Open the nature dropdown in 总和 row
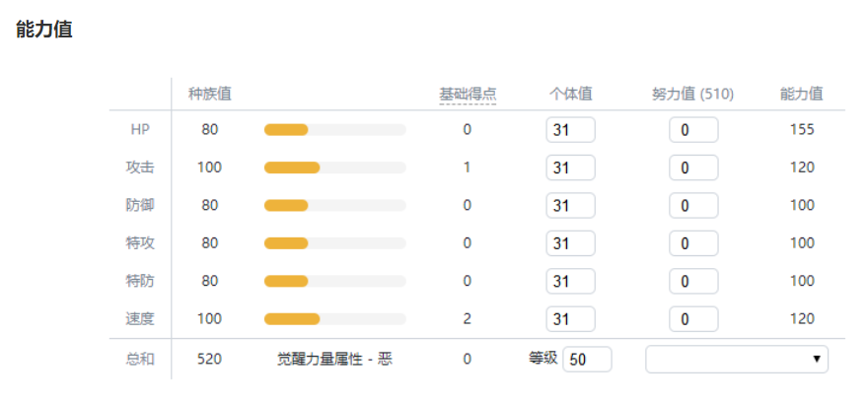This screenshot has width=868, height=403. pyautogui.click(x=736, y=360)
